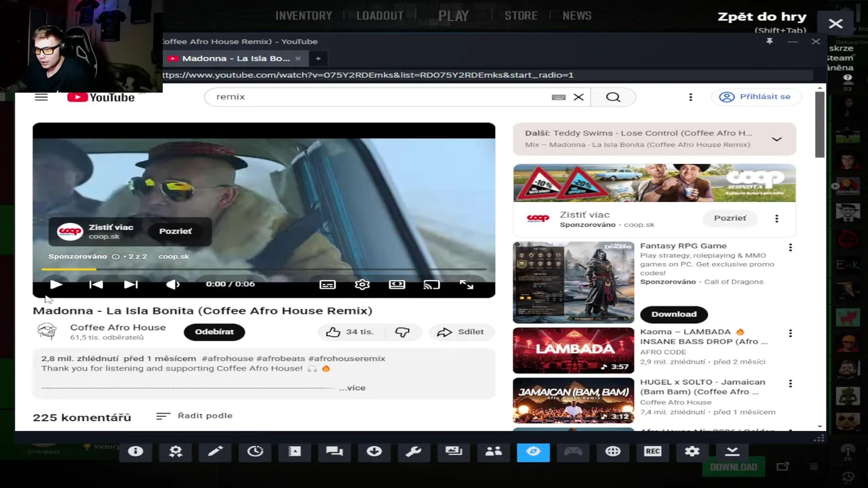Image resolution: width=868 pixels, height=488 pixels.
Task: Open the Coffee Afro House channel name
Action: click(x=118, y=327)
